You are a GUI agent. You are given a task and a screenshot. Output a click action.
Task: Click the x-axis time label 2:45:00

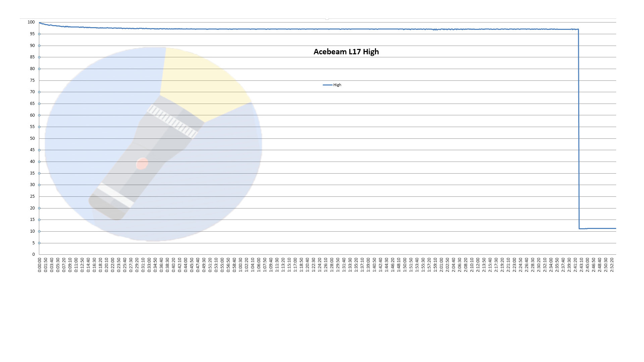pyautogui.click(x=588, y=265)
